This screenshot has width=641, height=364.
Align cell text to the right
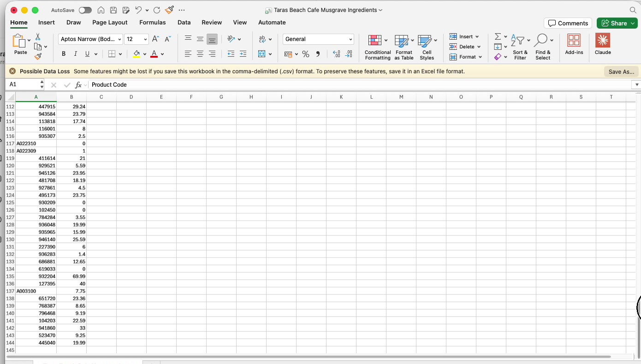coord(212,54)
